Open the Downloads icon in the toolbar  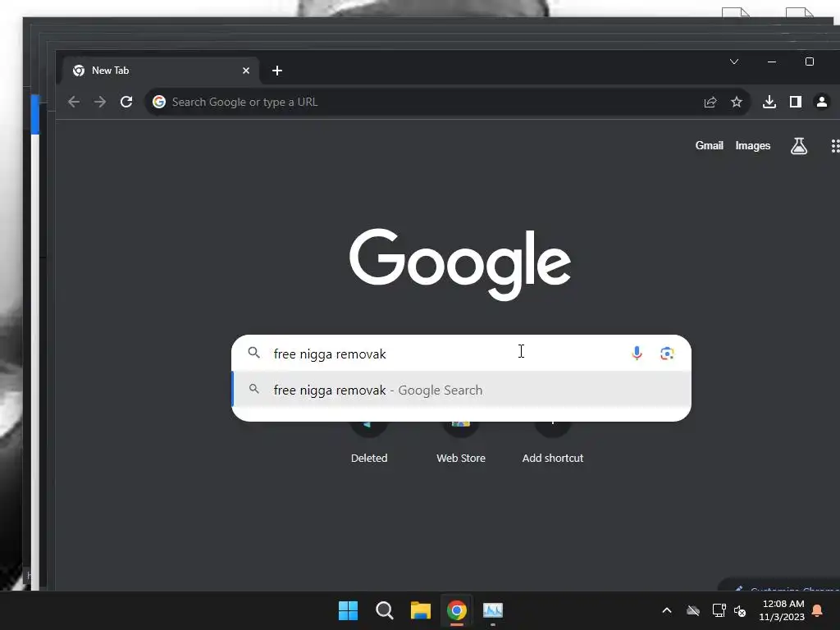coord(769,102)
